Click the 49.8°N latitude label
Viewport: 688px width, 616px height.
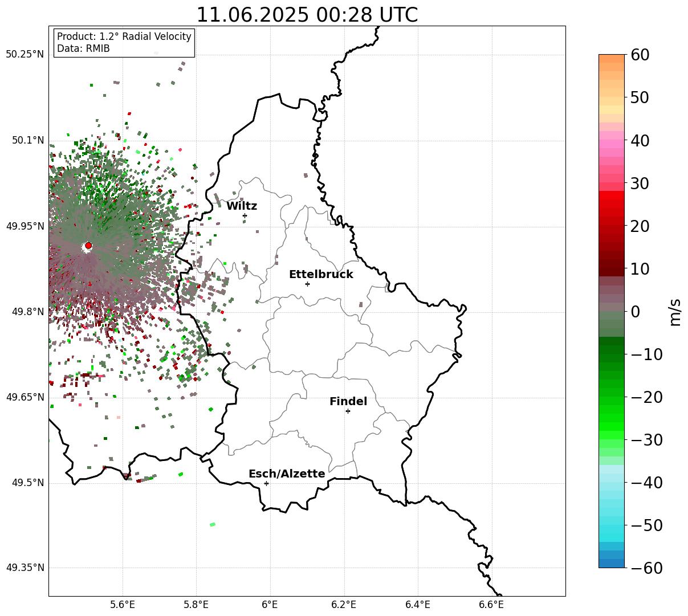click(27, 312)
